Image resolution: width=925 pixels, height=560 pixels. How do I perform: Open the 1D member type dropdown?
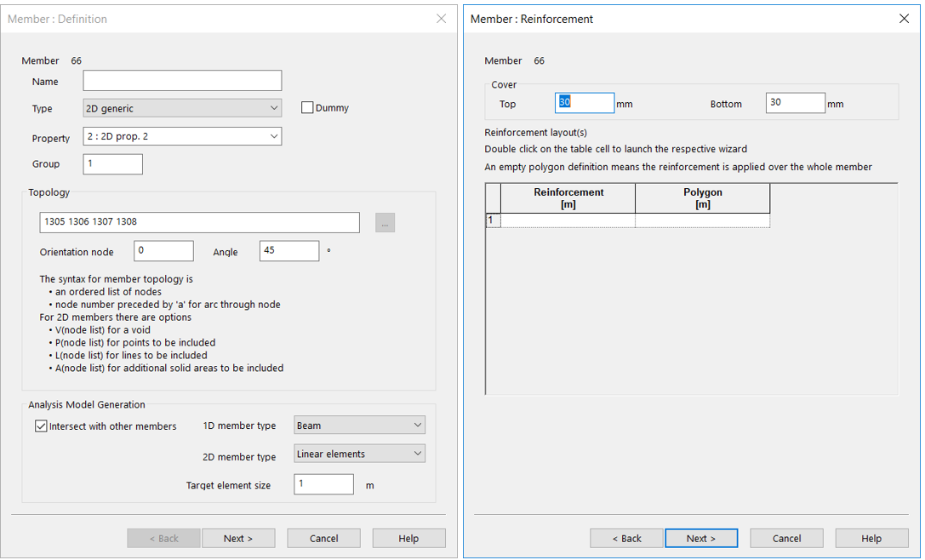pyautogui.click(x=359, y=426)
